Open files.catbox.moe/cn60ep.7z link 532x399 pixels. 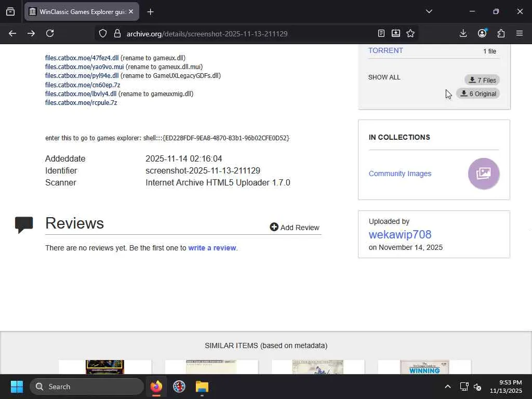[x=83, y=85]
